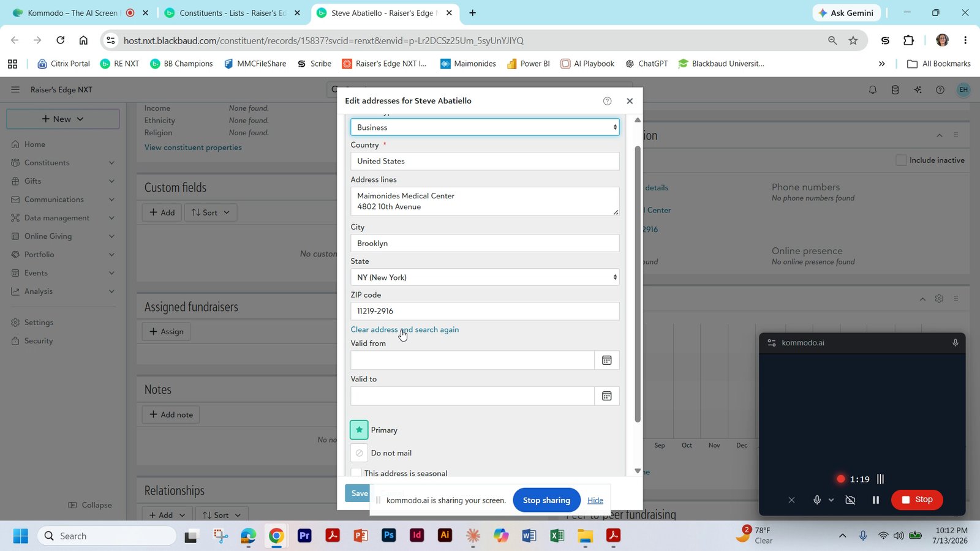This screenshot has width=980, height=551.
Task: Click View constituent properties link
Action: (193, 148)
